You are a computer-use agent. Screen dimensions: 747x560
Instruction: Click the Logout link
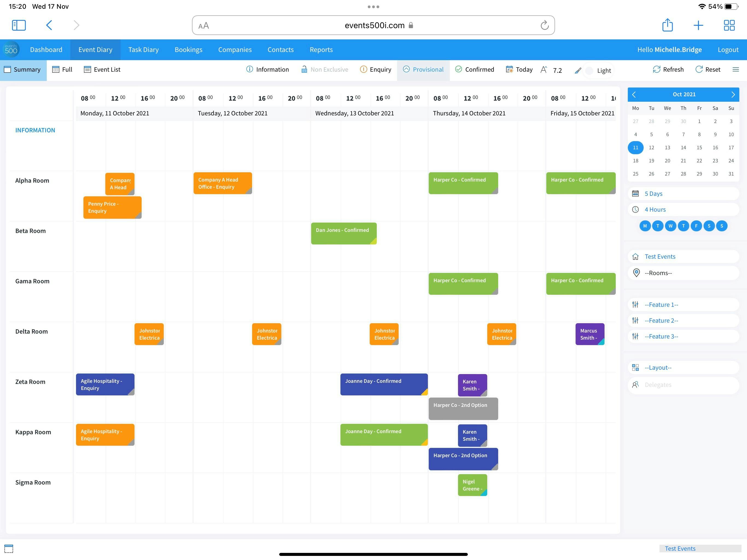point(728,50)
